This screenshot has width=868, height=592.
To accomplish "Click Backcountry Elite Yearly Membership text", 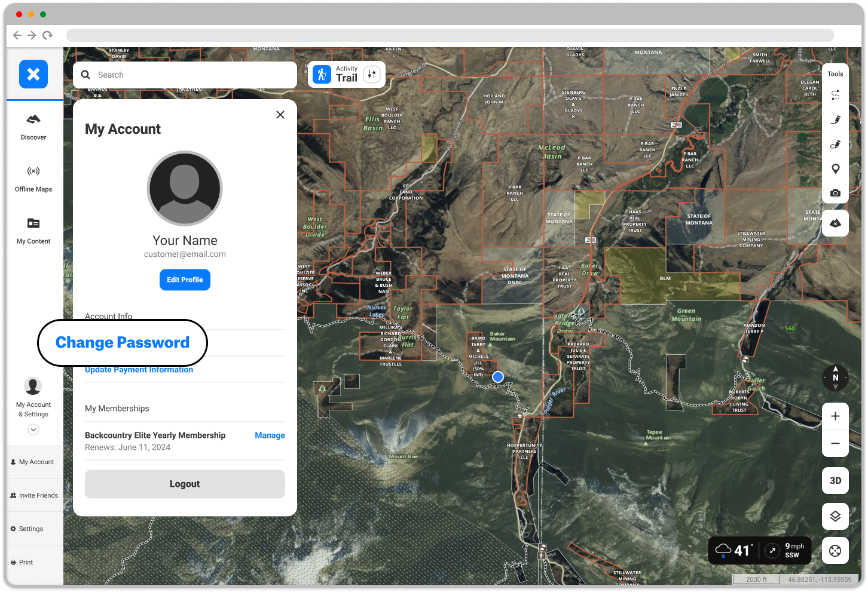I will point(155,435).
